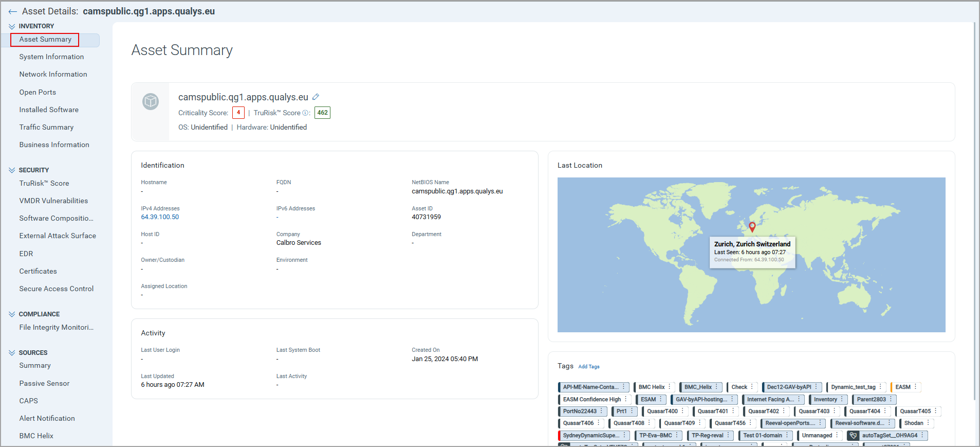Open kebab menu on Shodan tag

coord(928,423)
